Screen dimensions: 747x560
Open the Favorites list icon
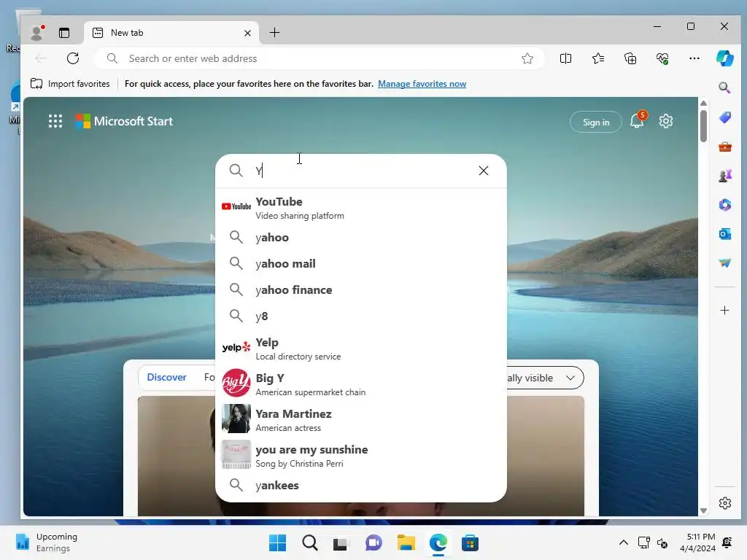pos(598,58)
